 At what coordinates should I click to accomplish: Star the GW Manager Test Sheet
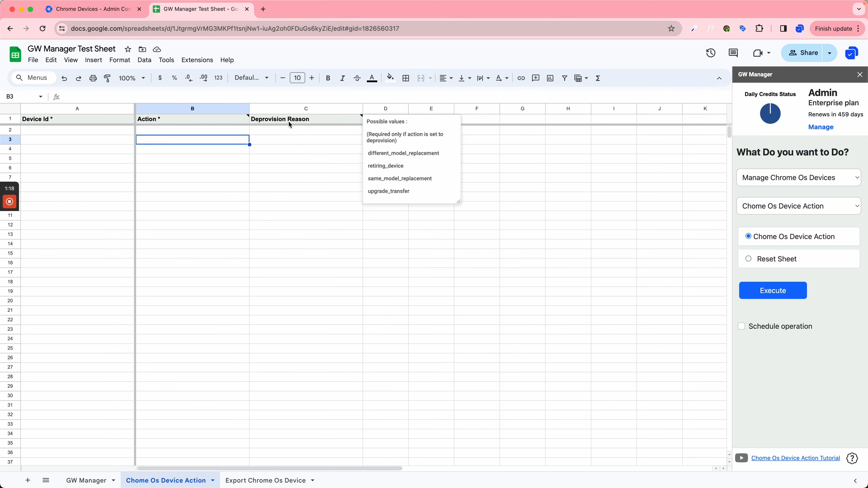[128, 49]
